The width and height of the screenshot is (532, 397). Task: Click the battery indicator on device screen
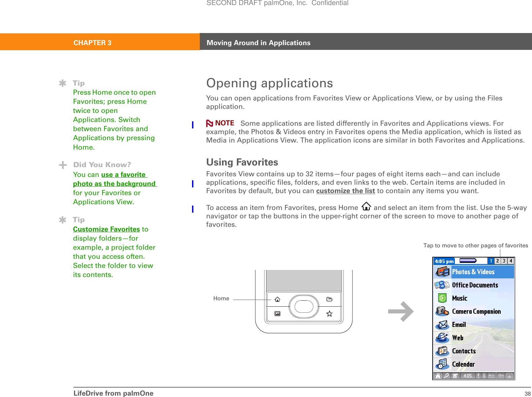pyautogui.click(x=468, y=261)
